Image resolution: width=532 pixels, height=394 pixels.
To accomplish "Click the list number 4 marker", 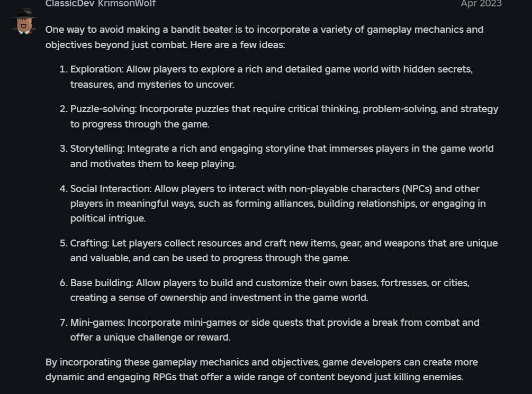I will tap(64, 189).
